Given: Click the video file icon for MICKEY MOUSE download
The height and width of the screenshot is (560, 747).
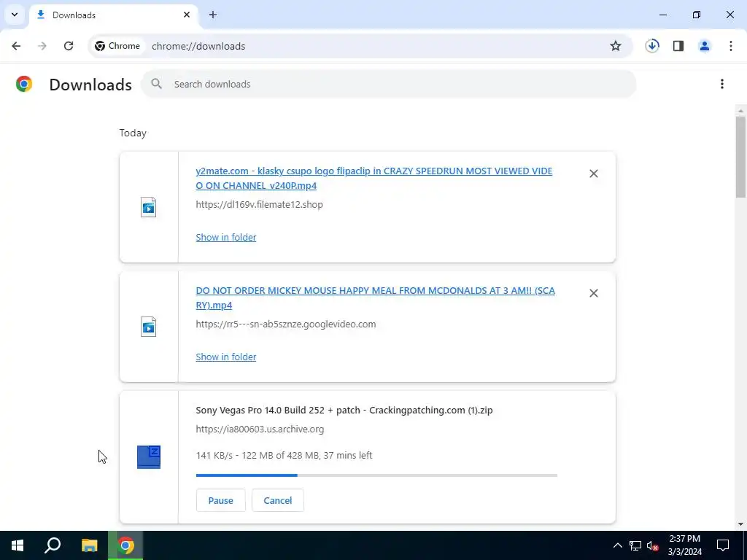Looking at the screenshot, I should coord(149,327).
